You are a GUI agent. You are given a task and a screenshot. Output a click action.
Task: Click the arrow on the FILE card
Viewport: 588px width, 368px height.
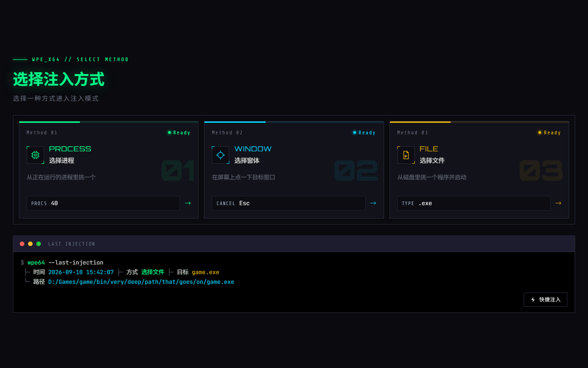click(558, 203)
